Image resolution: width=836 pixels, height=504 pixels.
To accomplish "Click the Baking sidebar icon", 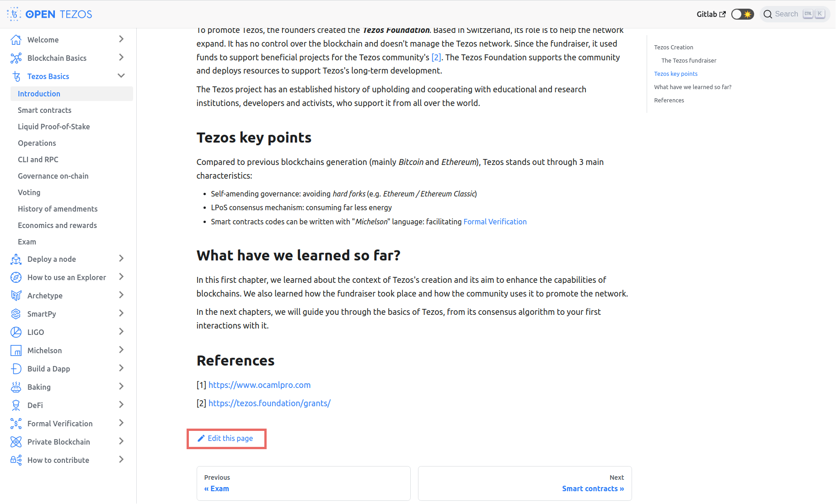I will coord(16,387).
